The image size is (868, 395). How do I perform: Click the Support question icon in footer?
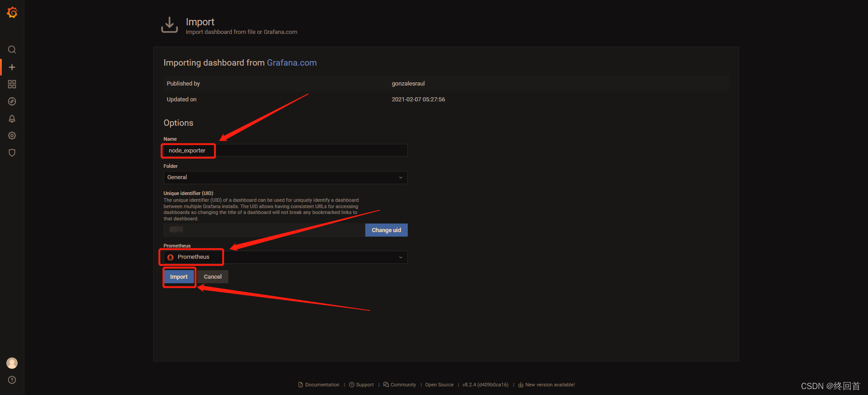(352, 385)
